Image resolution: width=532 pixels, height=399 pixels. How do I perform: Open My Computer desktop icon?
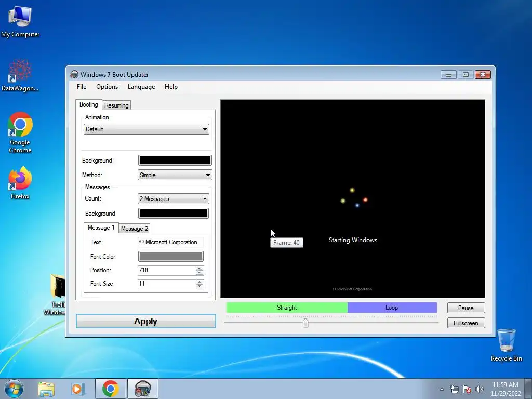20,22
